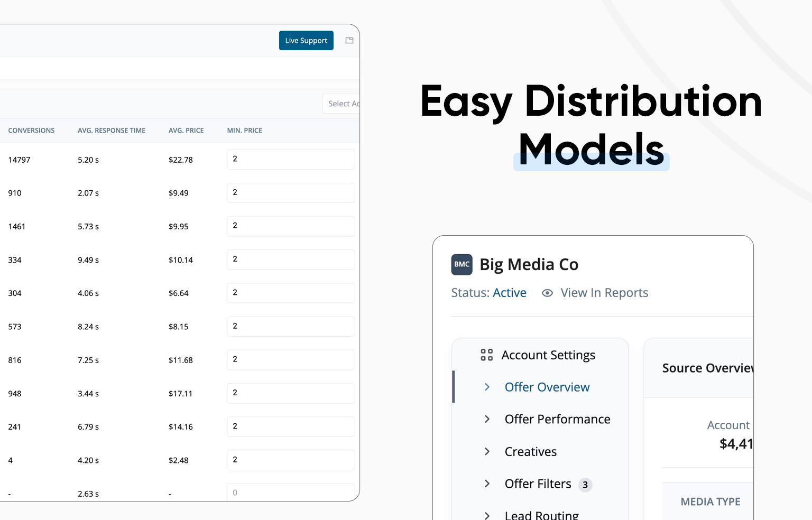Click the min price field in row 334
The height and width of the screenshot is (520, 812).
pos(291,259)
